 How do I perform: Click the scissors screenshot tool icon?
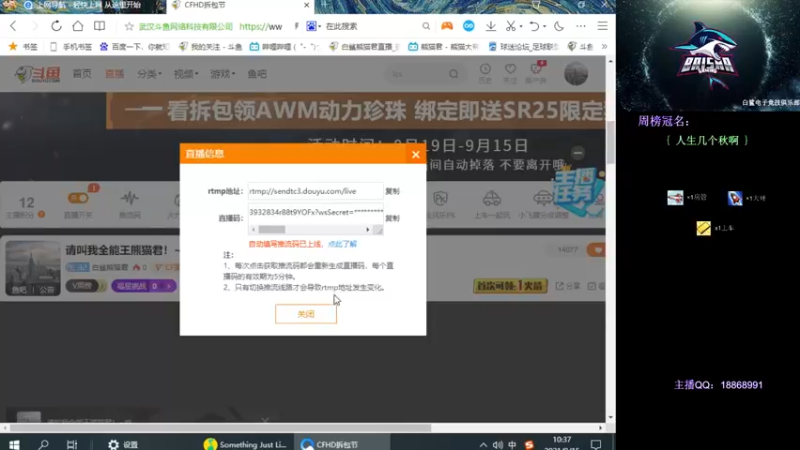pyautogui.click(x=510, y=26)
